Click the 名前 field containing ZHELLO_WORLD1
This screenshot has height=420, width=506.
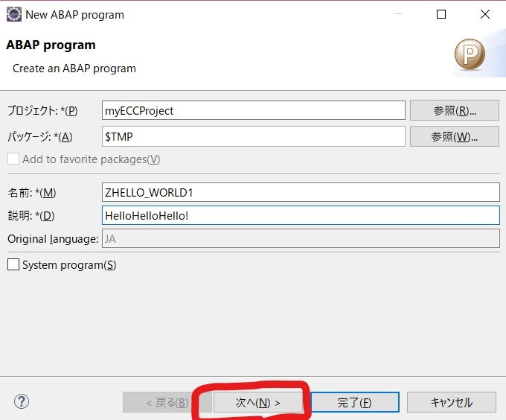301,192
